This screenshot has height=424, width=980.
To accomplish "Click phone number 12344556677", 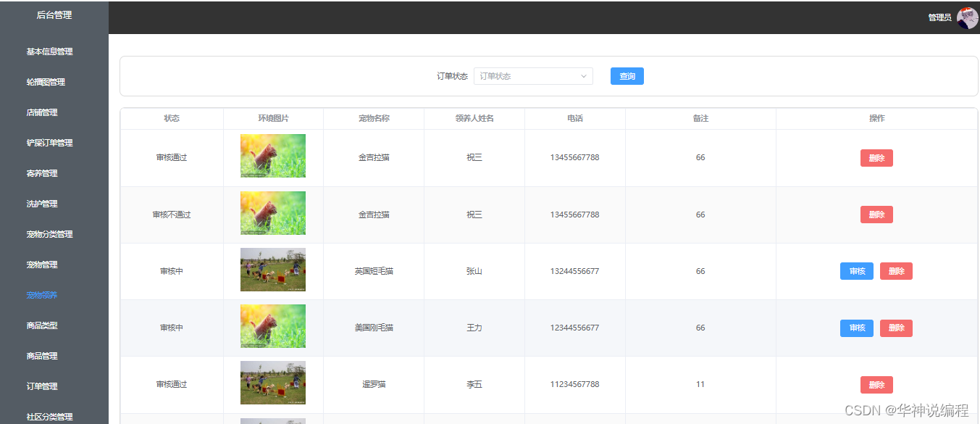I will coord(575,328).
